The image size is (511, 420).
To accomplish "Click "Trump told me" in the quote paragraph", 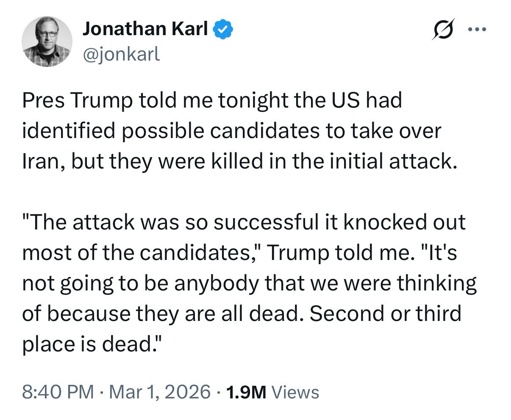I will 337,253.
